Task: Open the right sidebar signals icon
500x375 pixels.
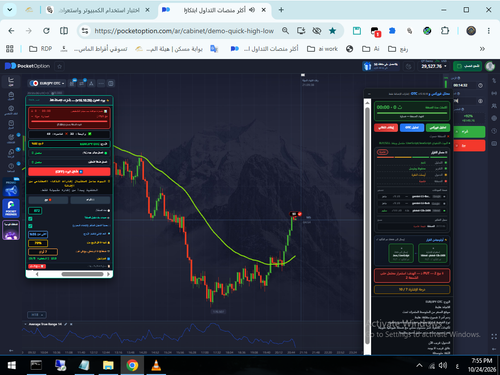Action: 494,93
